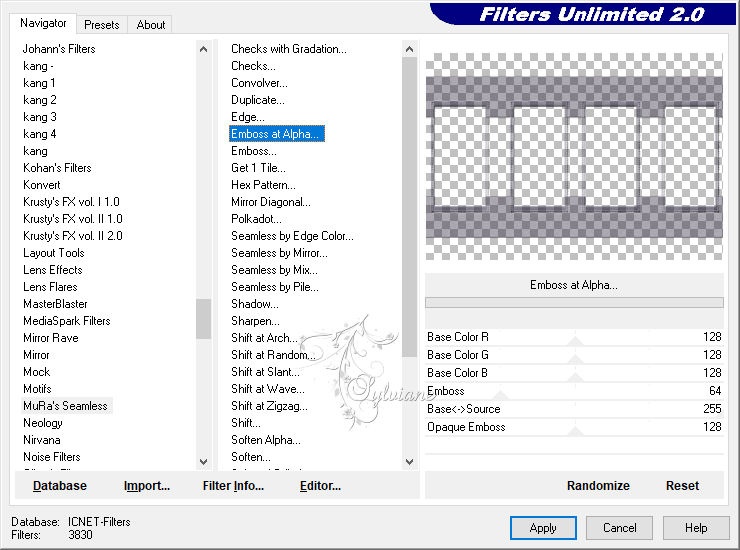The image size is (740, 550).
Task: Select Lens Effects category
Action: 53,270
